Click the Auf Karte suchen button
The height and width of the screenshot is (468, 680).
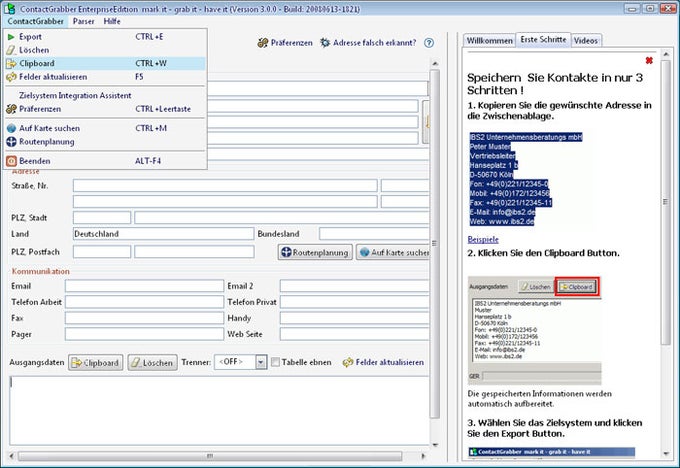pos(394,252)
